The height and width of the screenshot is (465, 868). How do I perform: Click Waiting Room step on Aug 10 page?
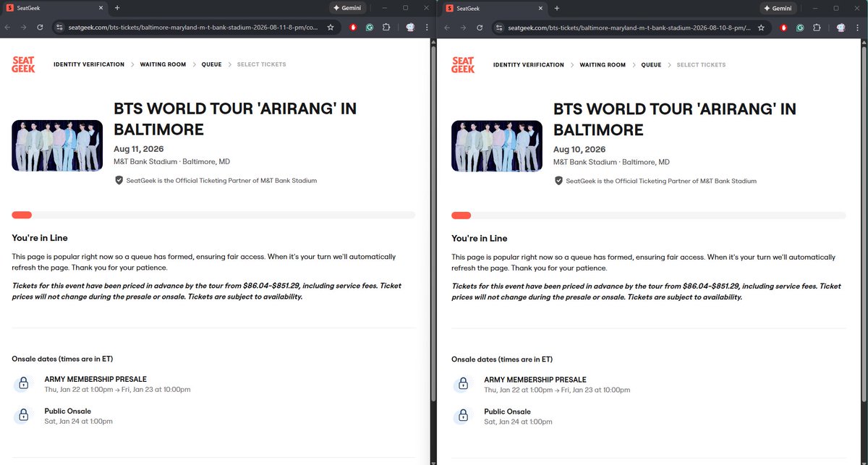pos(603,64)
